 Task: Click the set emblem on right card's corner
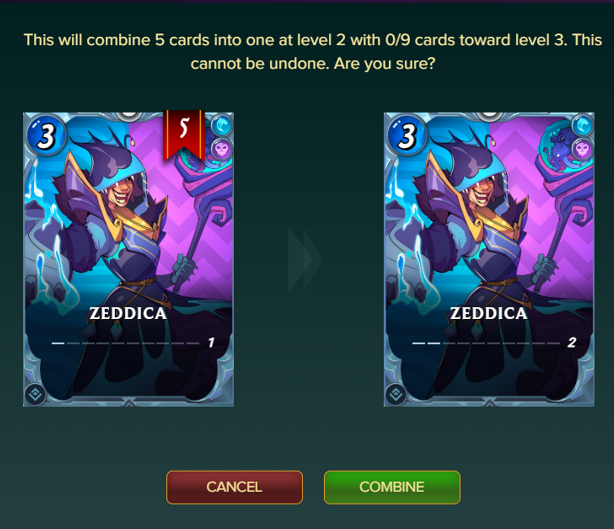[x=396, y=394]
